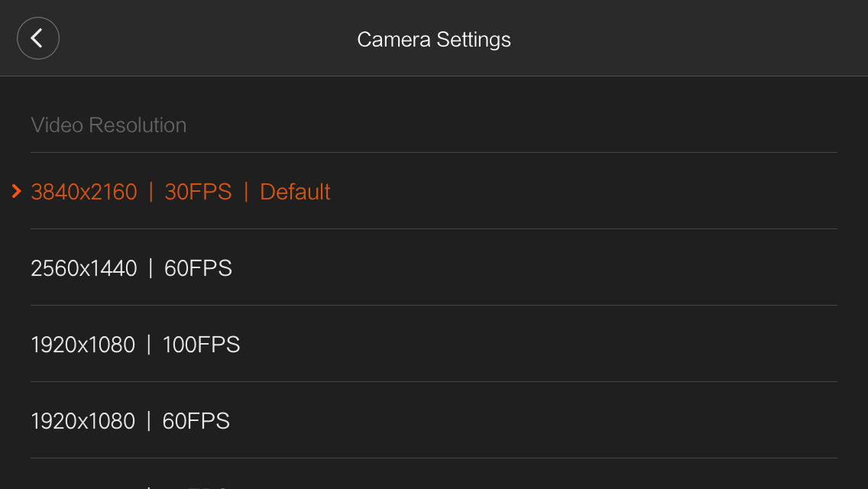Click 1920x1080 text in the 60FPS row
Screen dimensions: 868x489
pyautogui.click(x=83, y=421)
